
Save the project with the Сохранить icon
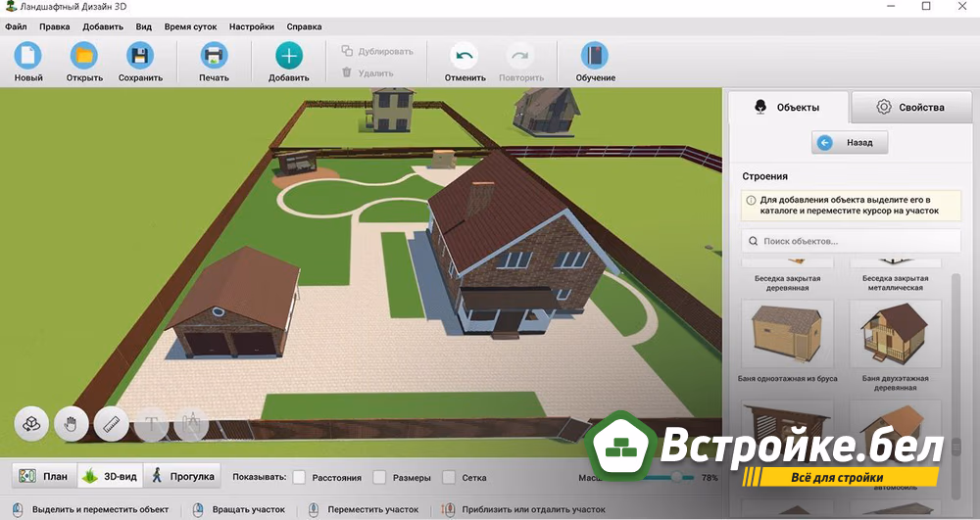tap(140, 56)
